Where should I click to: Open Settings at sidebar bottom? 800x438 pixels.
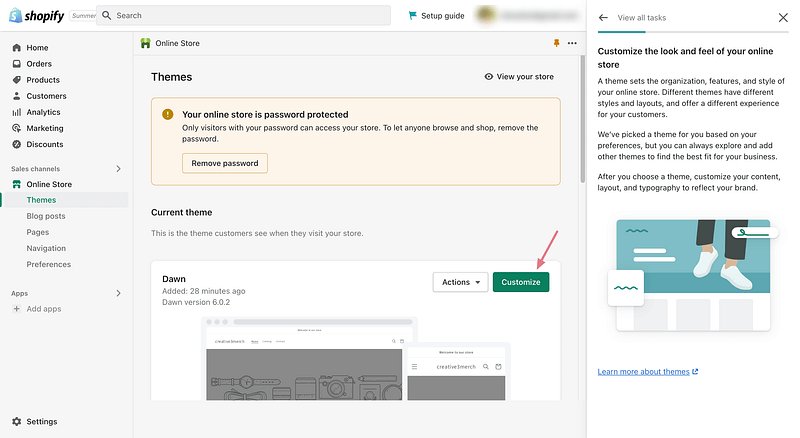42,422
